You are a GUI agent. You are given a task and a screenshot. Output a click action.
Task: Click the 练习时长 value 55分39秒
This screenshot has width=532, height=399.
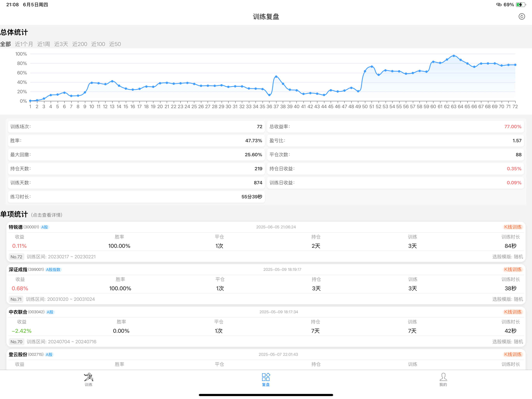[252, 197]
